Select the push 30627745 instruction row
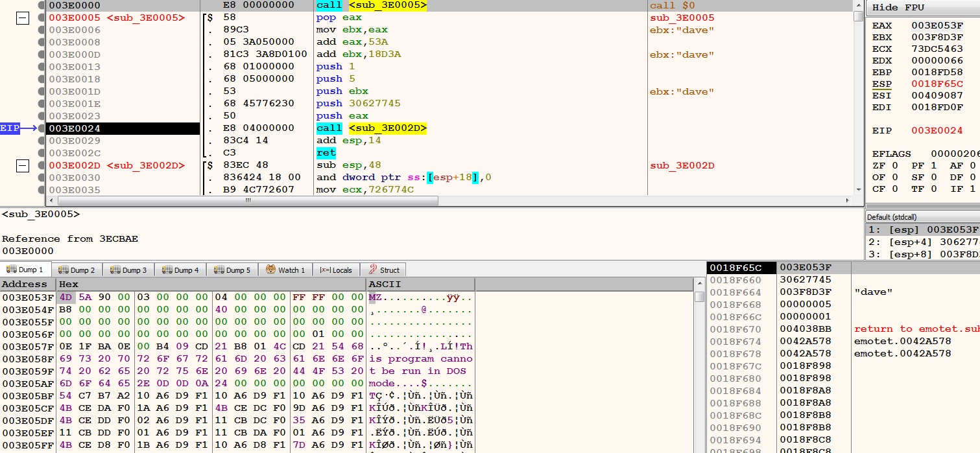The width and height of the screenshot is (980, 453). pos(358,104)
